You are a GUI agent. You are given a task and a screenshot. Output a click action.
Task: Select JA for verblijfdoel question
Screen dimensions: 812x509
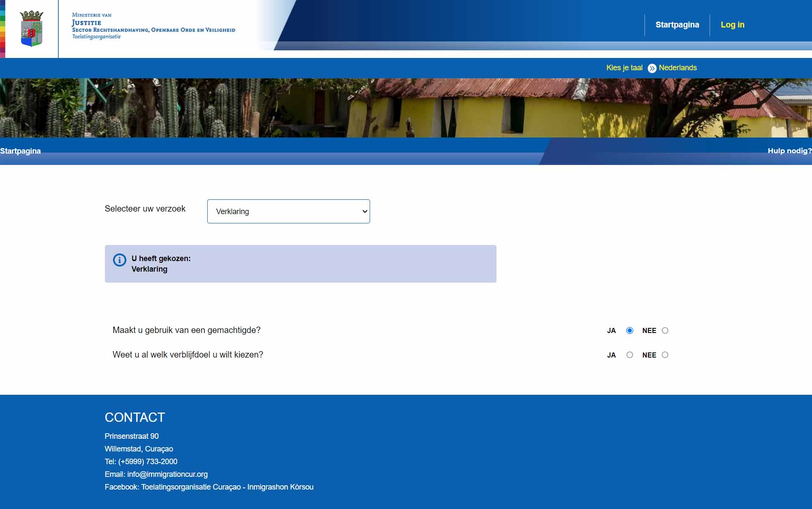(630, 355)
